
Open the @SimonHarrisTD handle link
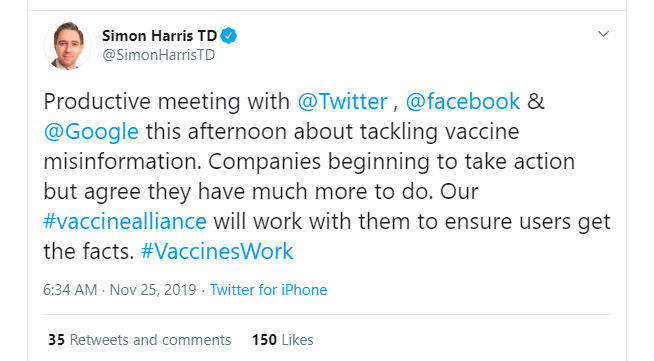[x=158, y=55]
